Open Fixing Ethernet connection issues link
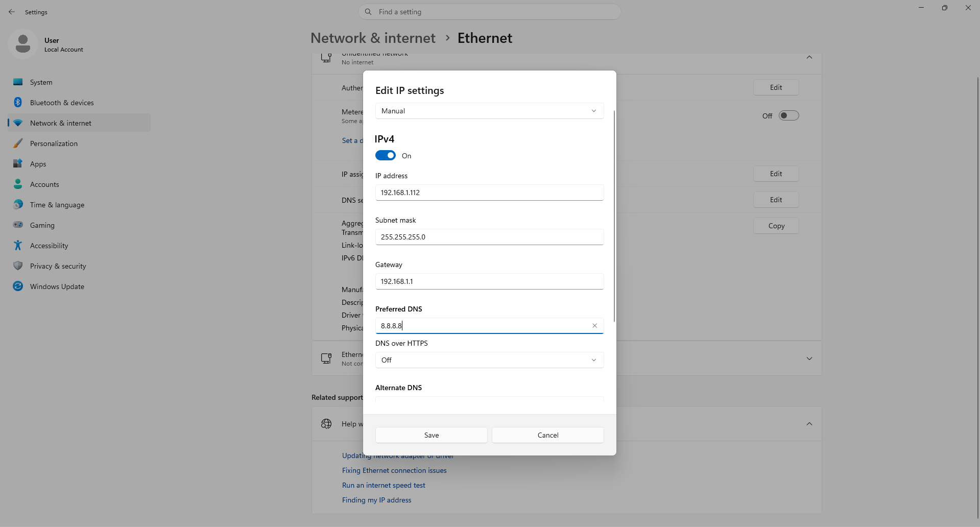Viewport: 980px width, 527px height. click(394, 470)
